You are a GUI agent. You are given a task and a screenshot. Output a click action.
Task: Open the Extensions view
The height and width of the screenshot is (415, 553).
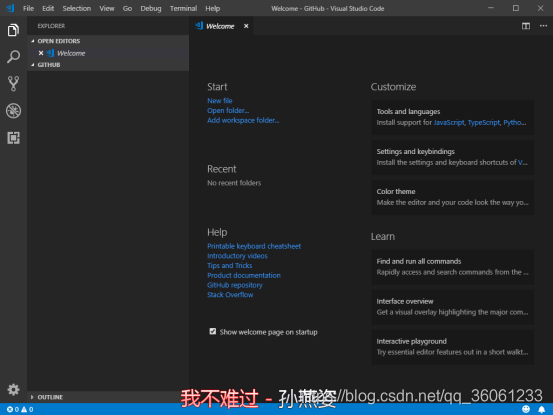[x=13, y=138]
